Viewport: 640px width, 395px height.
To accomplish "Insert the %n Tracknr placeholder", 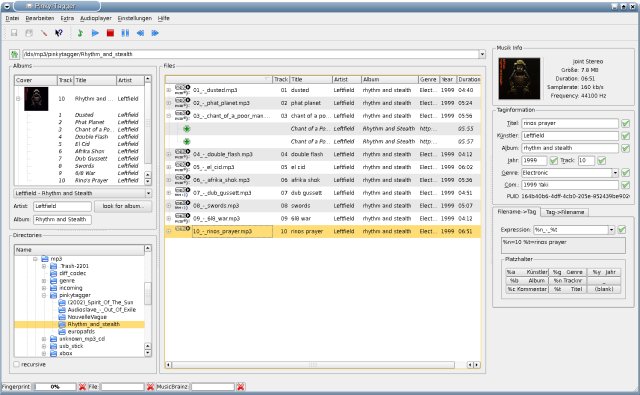I will (x=567, y=281).
